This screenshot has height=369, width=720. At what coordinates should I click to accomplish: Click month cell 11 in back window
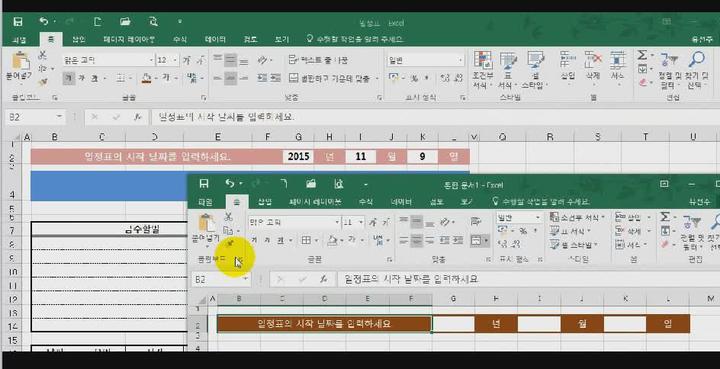click(360, 157)
